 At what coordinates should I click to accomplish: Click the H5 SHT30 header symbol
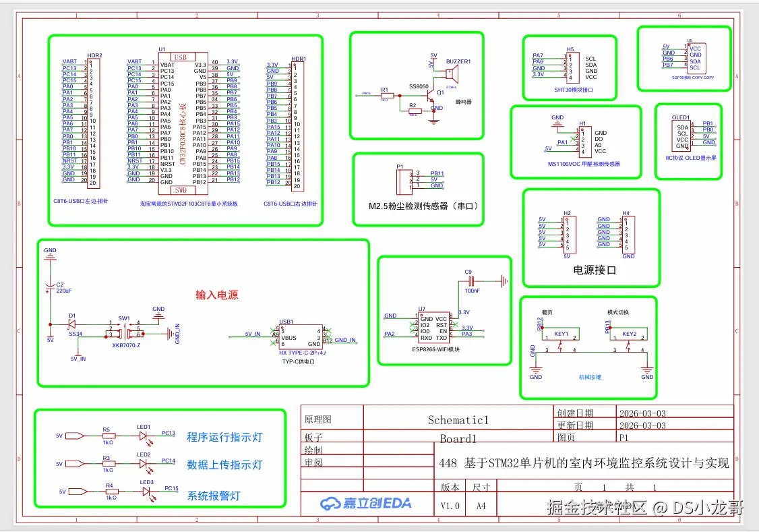click(572, 67)
